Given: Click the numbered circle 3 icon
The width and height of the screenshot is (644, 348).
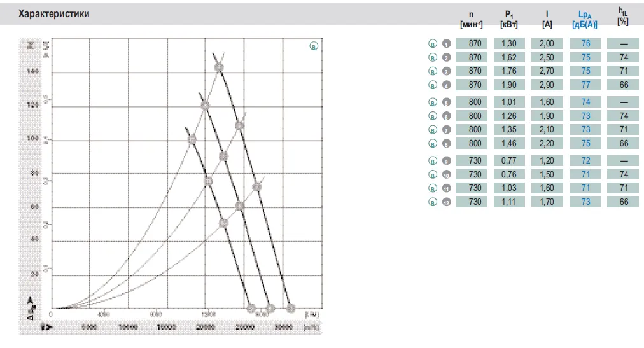Looking at the screenshot, I should tap(447, 71).
